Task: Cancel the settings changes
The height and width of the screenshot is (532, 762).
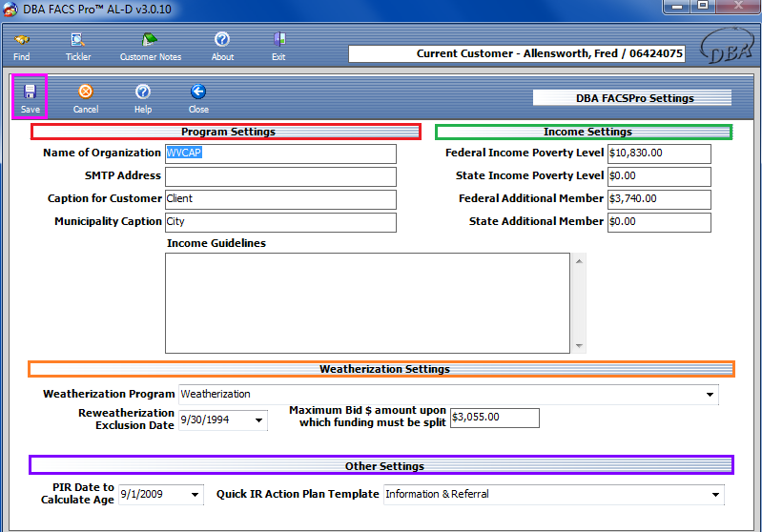Action: (x=86, y=98)
